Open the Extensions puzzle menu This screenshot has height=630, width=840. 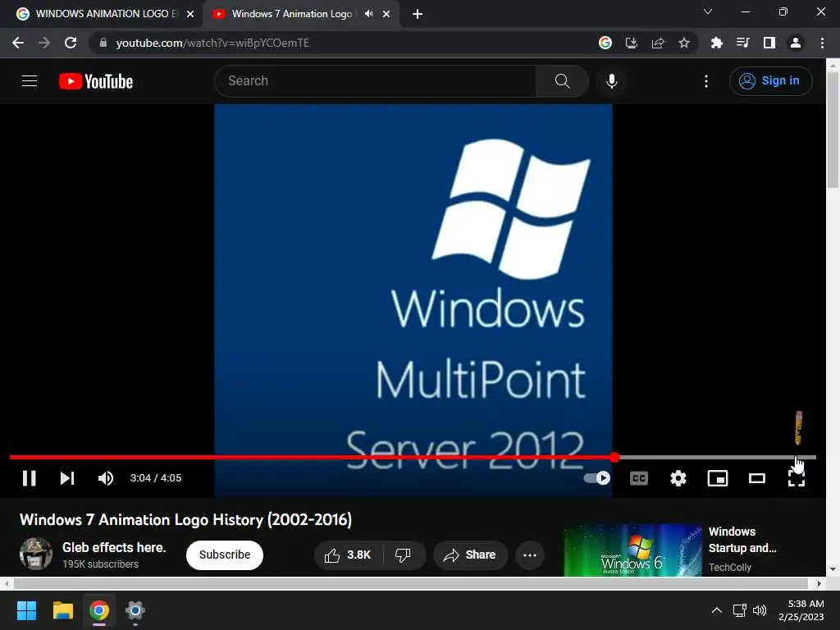(716, 43)
